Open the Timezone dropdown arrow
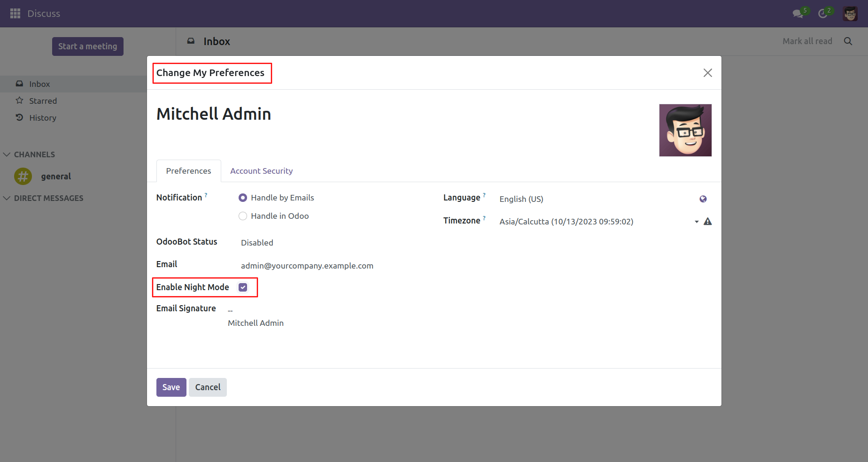This screenshot has width=868, height=462. 697,222
